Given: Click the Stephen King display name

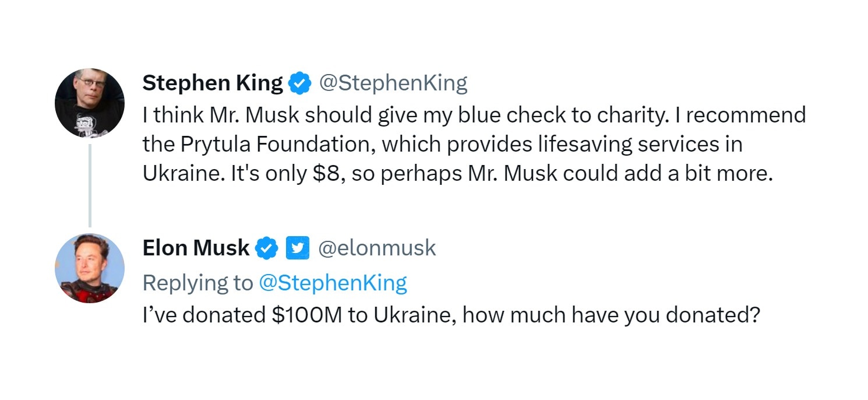Looking at the screenshot, I should [x=212, y=83].
